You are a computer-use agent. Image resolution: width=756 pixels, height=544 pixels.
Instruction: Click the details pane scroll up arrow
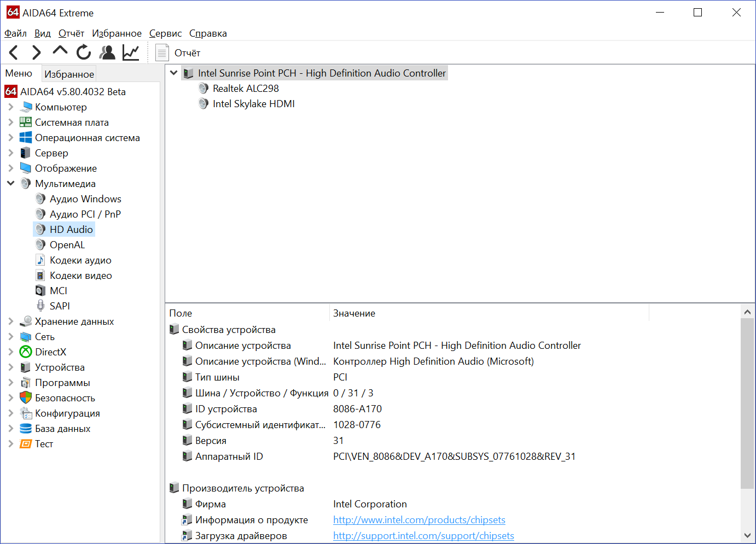(747, 312)
